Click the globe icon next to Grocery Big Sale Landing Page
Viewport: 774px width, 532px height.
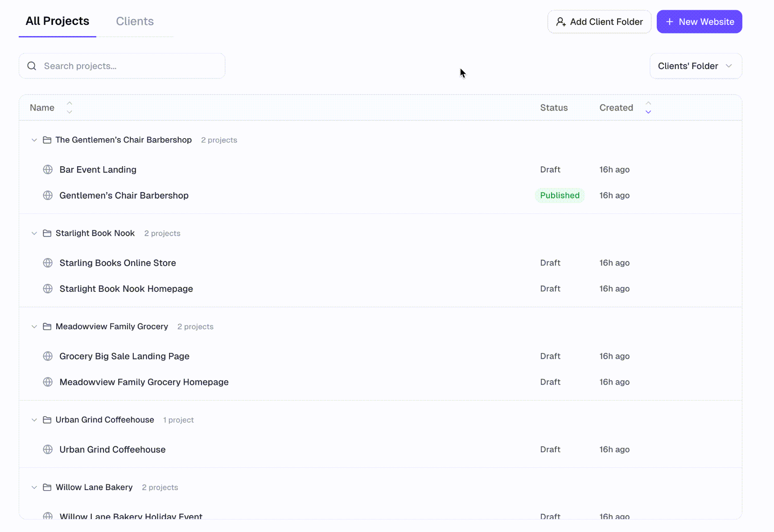tap(48, 356)
